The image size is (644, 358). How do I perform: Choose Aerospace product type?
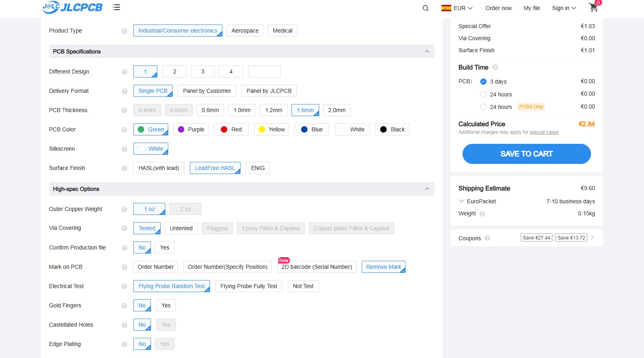pyautogui.click(x=245, y=31)
